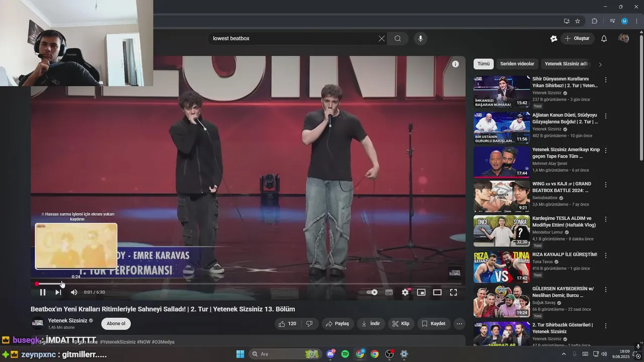Select the Seriden videolar chip

pos(517,64)
